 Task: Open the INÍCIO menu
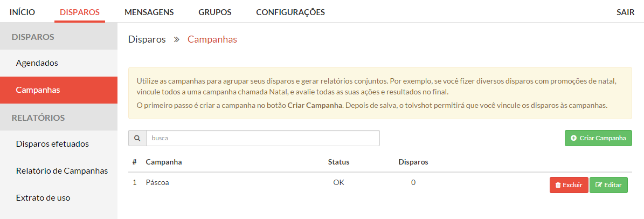point(22,12)
